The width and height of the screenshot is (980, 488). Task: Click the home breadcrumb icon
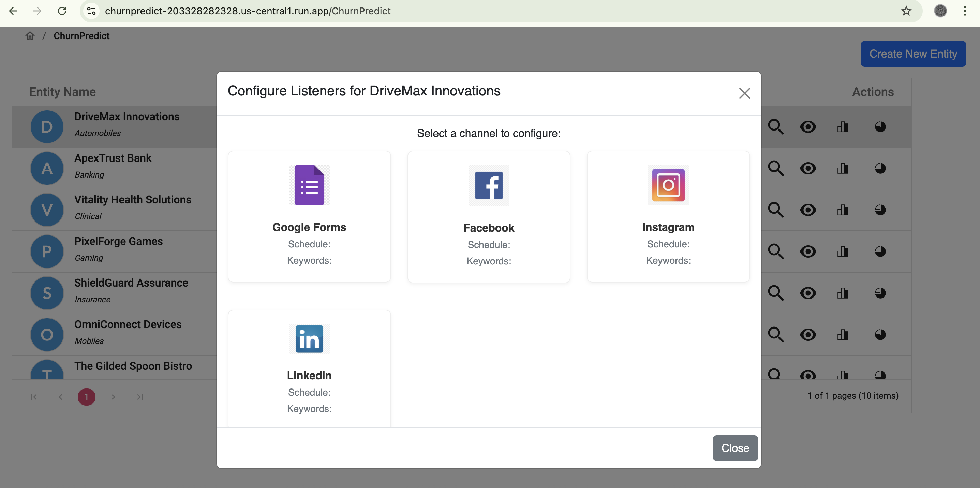pyautogui.click(x=30, y=36)
